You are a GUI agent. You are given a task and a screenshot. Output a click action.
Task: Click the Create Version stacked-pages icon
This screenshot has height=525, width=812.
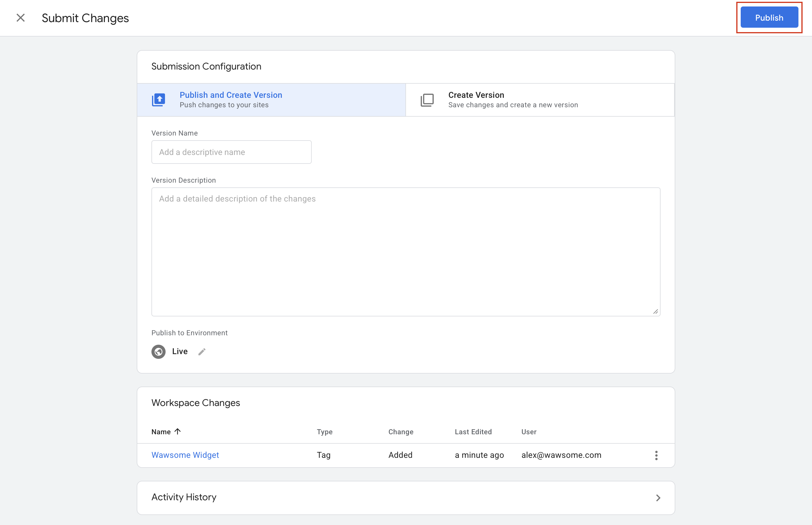pos(427,100)
